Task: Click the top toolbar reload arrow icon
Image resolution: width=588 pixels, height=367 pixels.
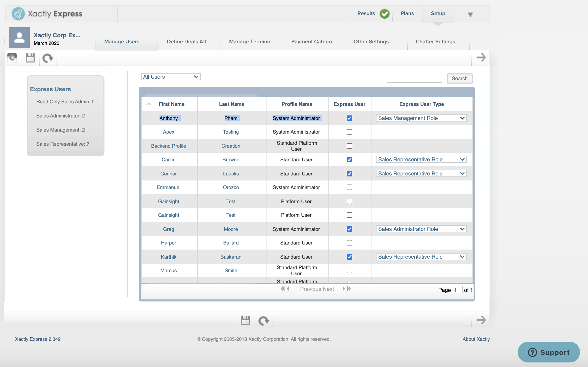Action: 48,58
